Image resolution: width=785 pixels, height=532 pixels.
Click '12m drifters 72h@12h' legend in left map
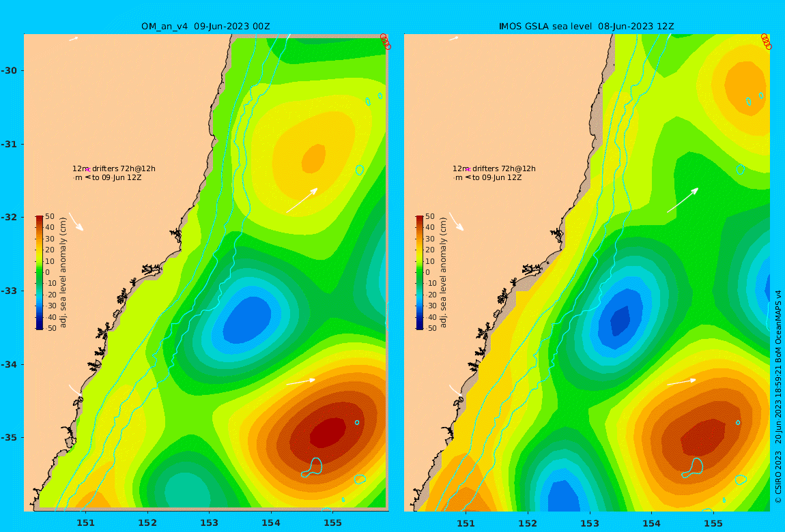(x=114, y=168)
